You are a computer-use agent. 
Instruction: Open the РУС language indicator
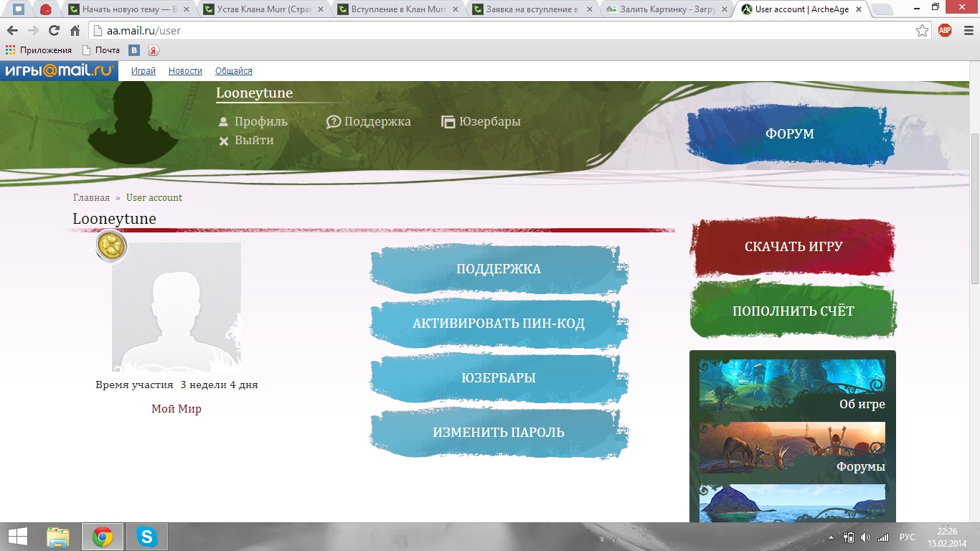point(907,537)
